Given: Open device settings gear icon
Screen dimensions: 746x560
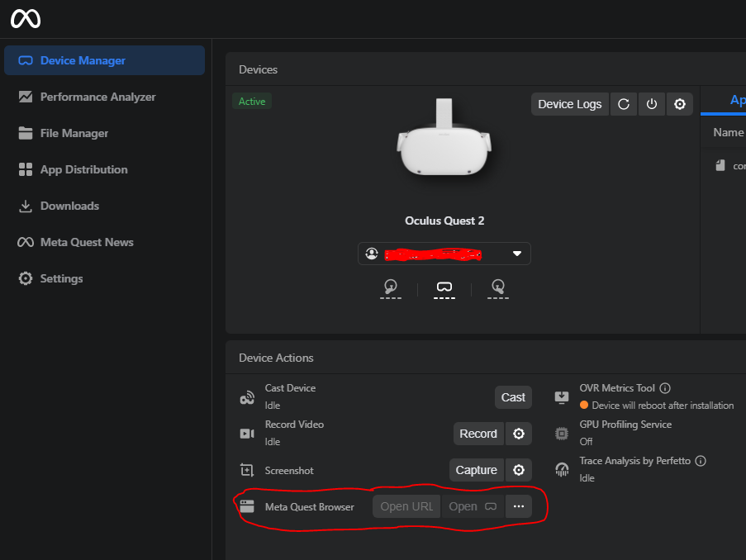Looking at the screenshot, I should (x=679, y=104).
